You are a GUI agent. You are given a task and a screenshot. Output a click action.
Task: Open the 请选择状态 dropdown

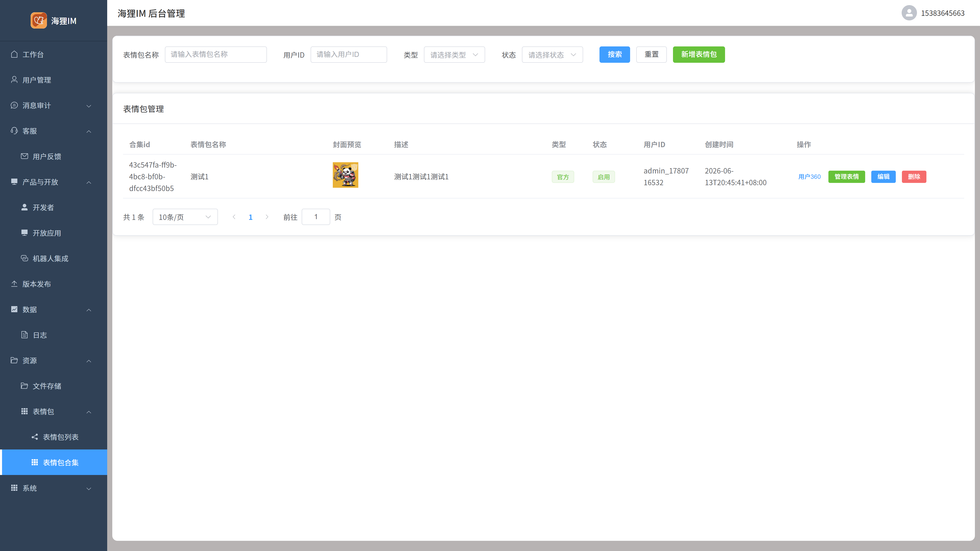552,54
